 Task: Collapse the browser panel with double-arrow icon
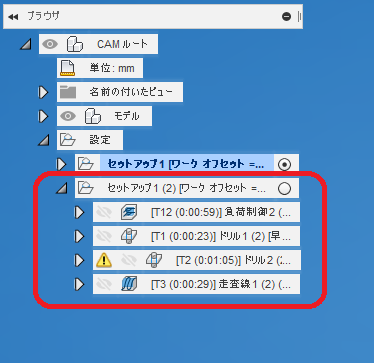point(13,16)
